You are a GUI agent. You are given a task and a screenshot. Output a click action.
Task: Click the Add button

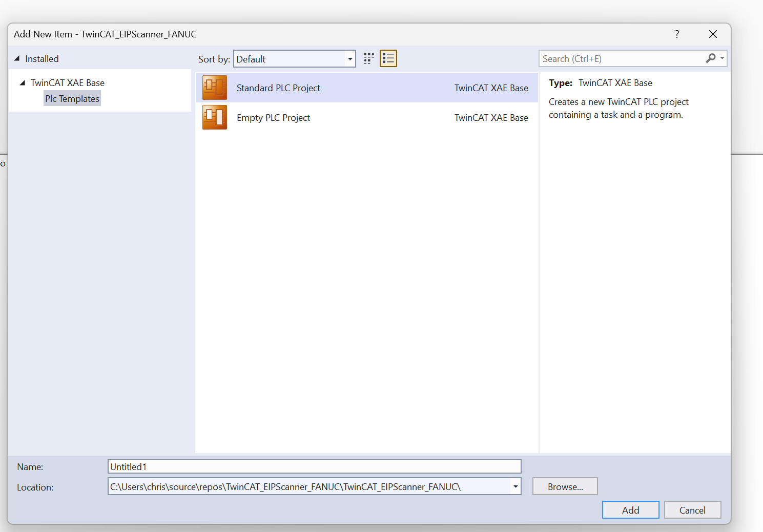click(x=631, y=510)
